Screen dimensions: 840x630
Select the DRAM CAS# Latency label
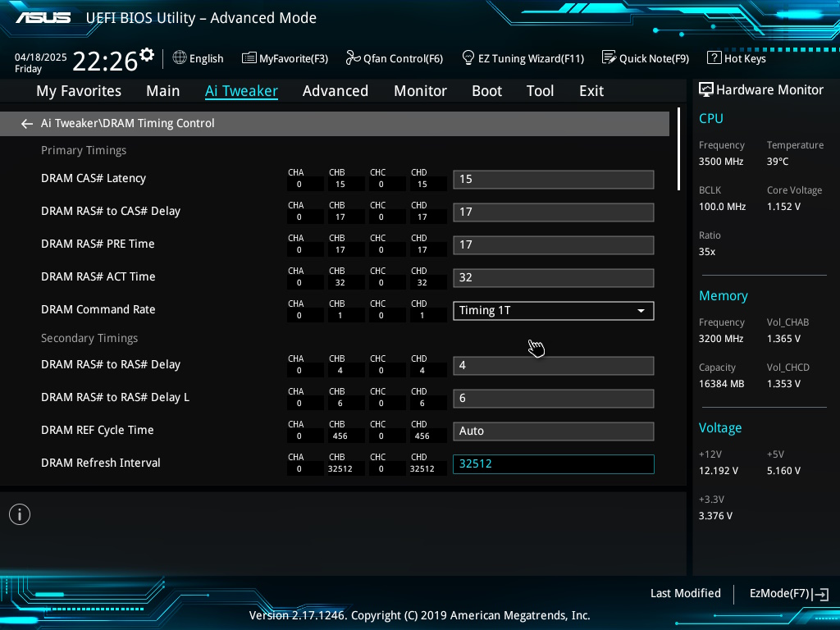click(94, 178)
